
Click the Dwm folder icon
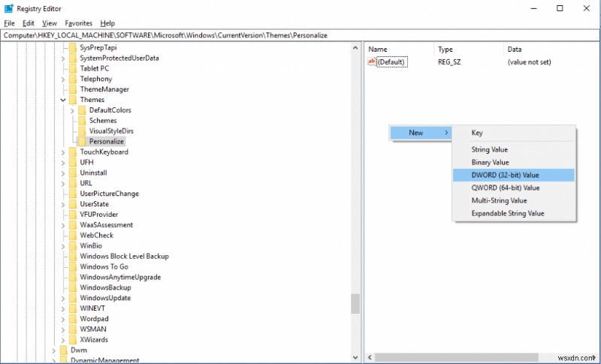[x=64, y=350]
